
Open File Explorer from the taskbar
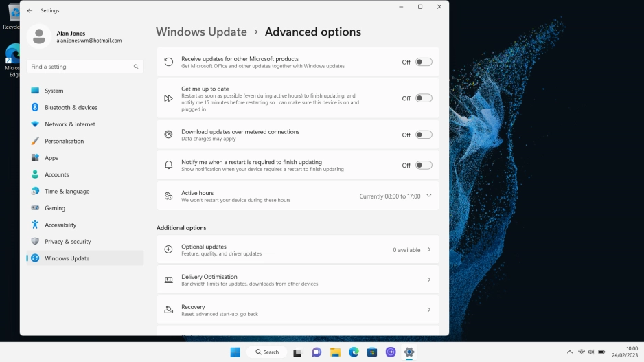[x=335, y=352]
